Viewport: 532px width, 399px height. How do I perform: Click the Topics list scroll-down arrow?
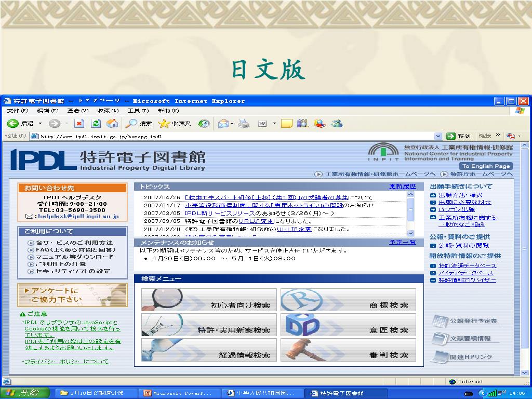click(410, 233)
